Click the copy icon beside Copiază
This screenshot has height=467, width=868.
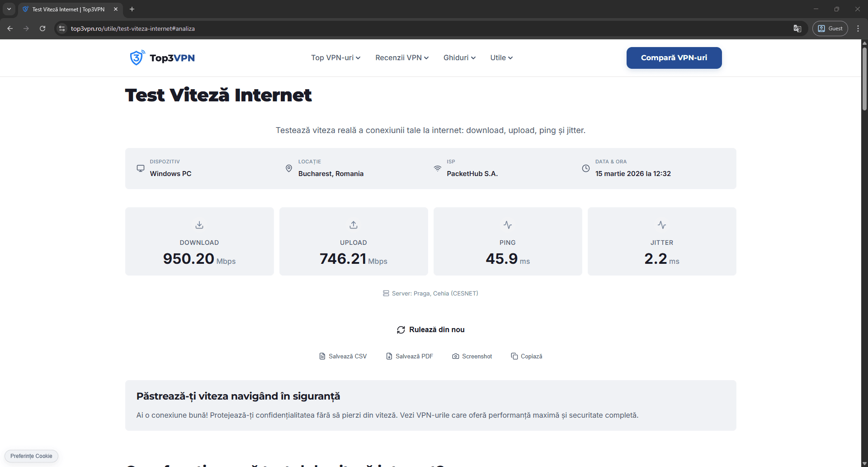(x=514, y=356)
